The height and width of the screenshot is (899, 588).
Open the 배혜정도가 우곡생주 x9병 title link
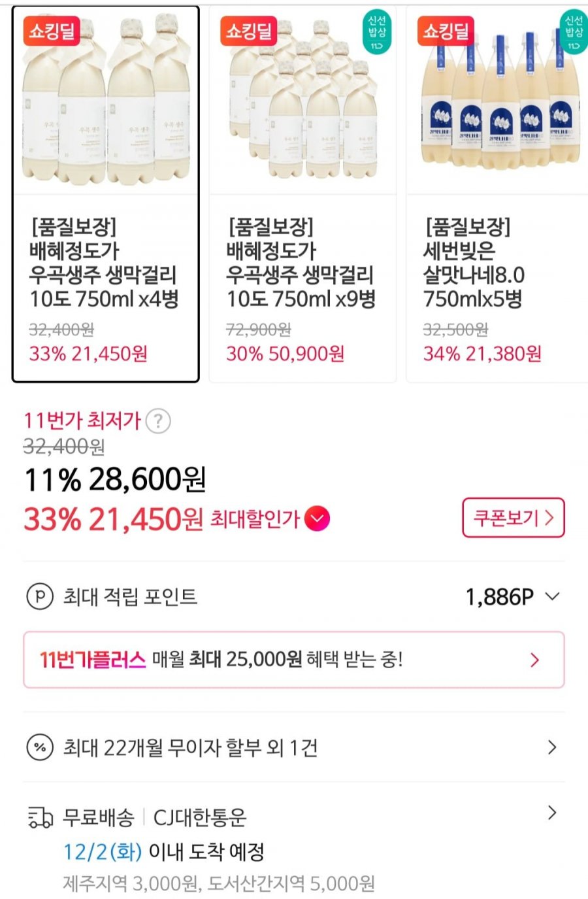point(301,263)
